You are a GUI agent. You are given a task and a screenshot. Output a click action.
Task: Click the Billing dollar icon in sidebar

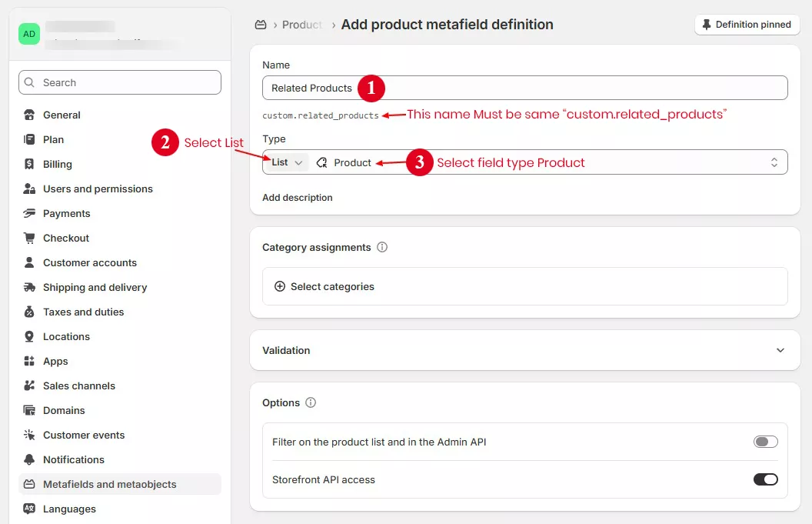click(29, 164)
